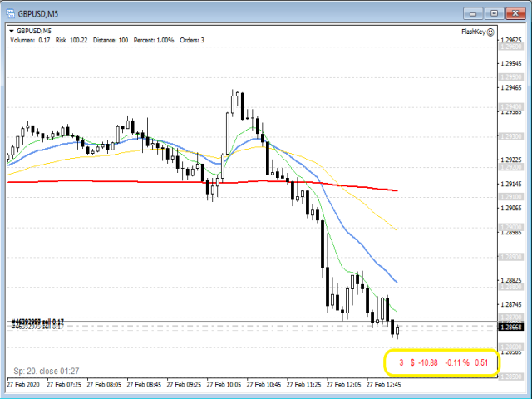Screen dimensions: 532x399
Task: Click the Sp: 20. close 01:27 text
Action: 47,371
